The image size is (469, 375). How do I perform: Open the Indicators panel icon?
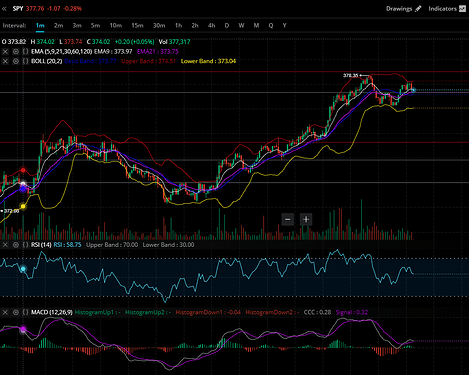tap(462, 9)
